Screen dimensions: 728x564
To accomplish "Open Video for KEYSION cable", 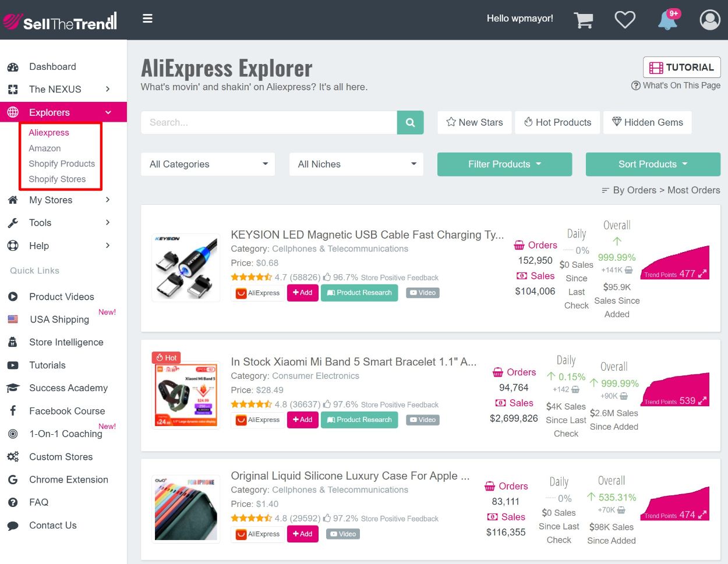I will click(x=422, y=293).
